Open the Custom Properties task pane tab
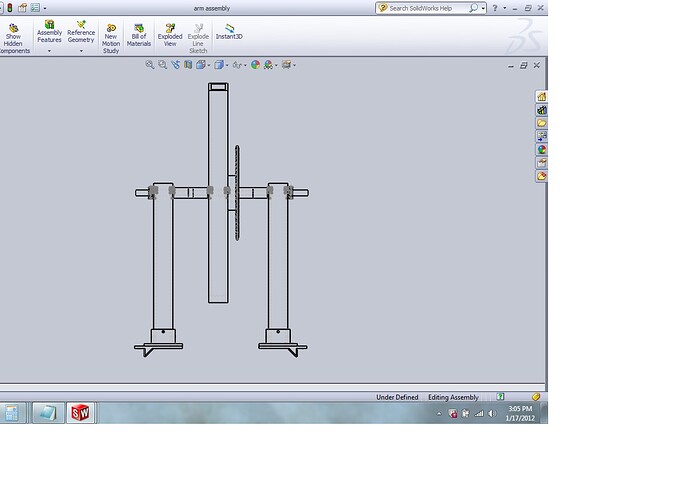The width and height of the screenshot is (690, 500). [541, 163]
